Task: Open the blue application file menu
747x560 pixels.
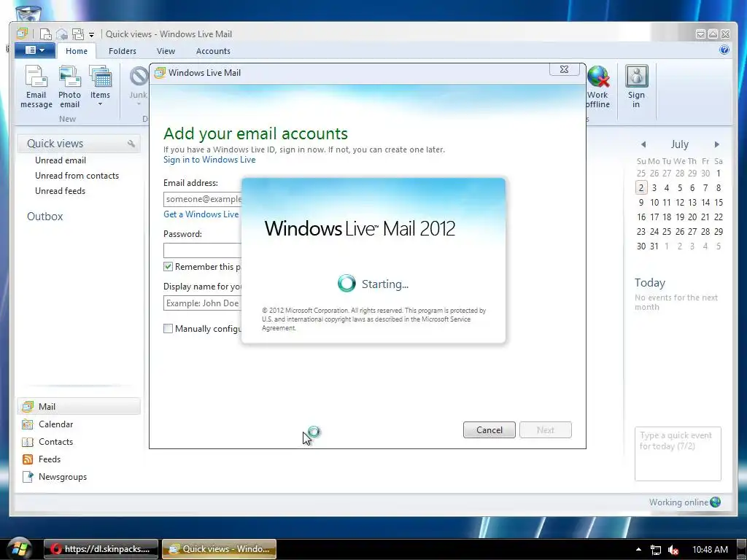Action: [x=35, y=50]
